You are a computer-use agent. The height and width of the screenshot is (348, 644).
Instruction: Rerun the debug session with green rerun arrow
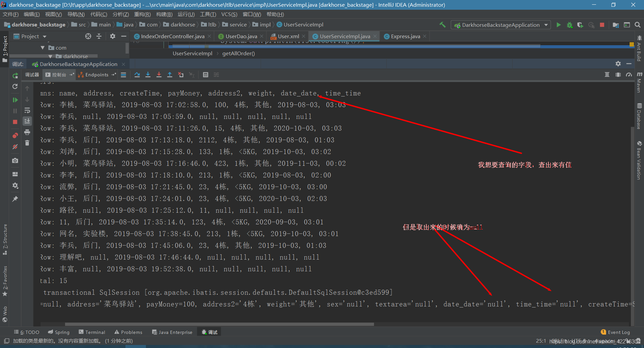pyautogui.click(x=15, y=76)
